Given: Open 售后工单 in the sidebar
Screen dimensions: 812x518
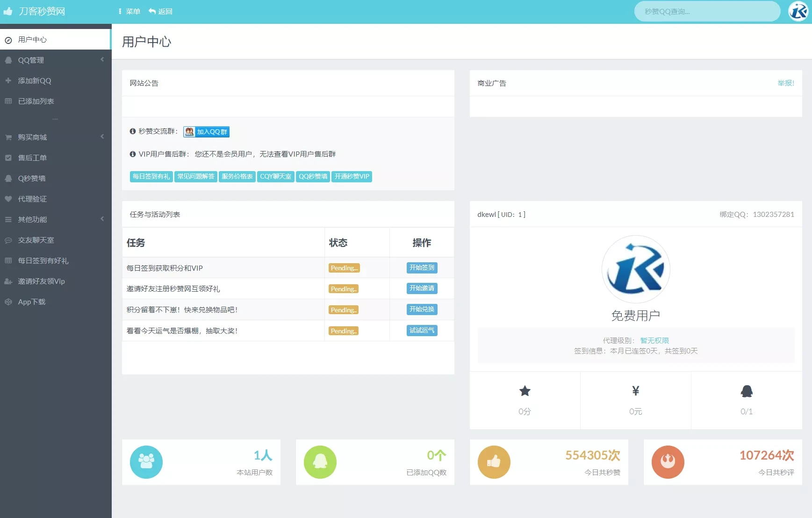Looking at the screenshot, I should pyautogui.click(x=56, y=158).
